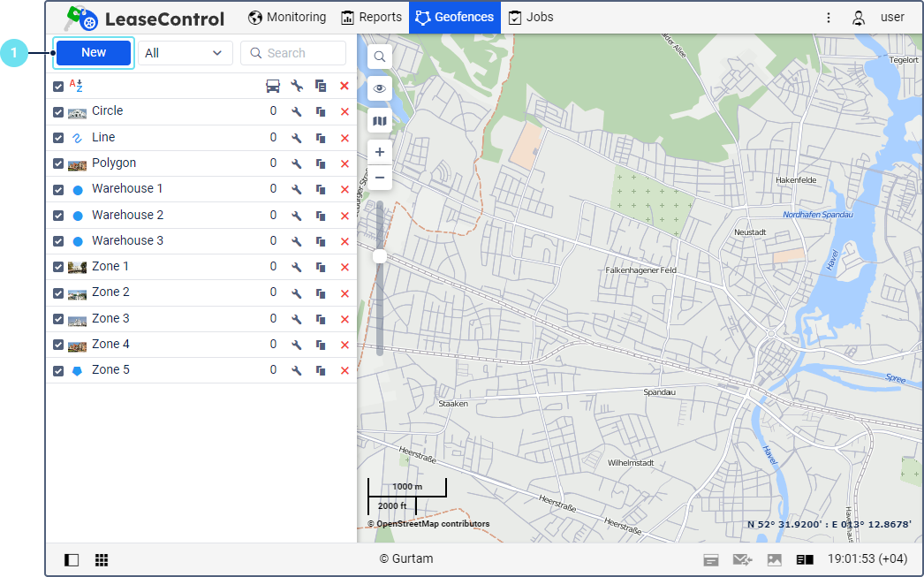The width and height of the screenshot is (924, 577).
Task: Delete the Zone 2 geofence
Action: pos(345,293)
